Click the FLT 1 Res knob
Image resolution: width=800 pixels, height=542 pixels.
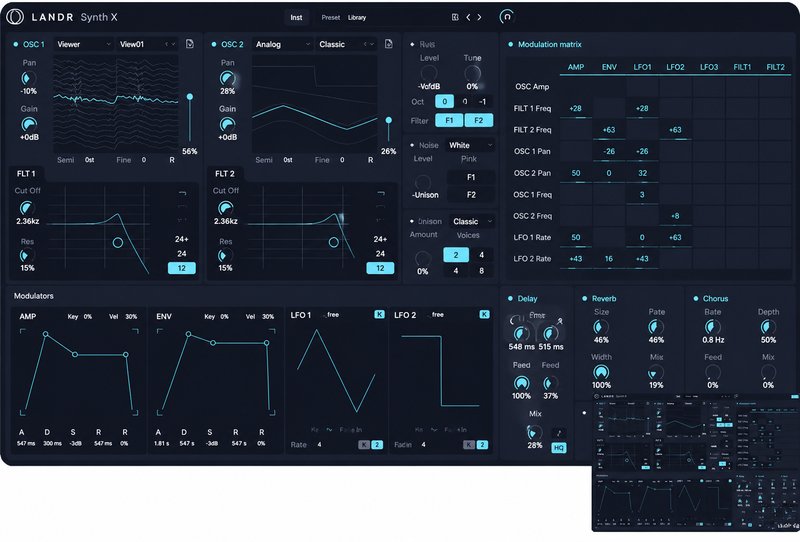tap(26, 255)
